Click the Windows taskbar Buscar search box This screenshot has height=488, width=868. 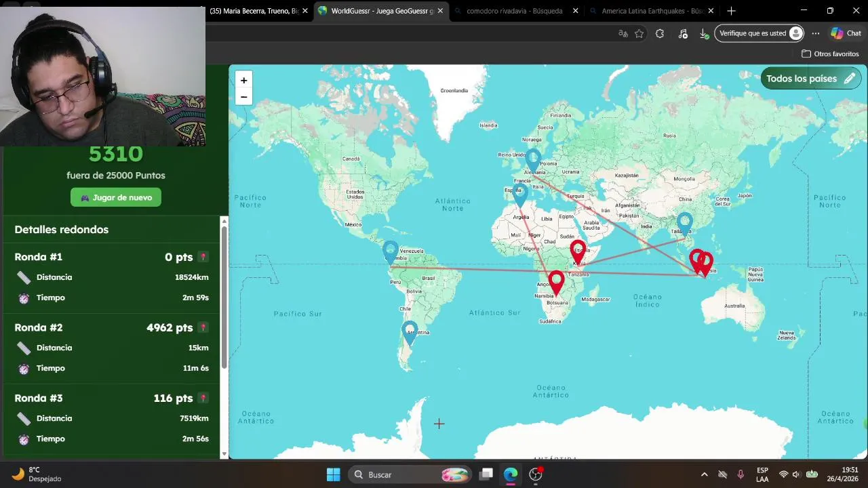click(x=410, y=474)
